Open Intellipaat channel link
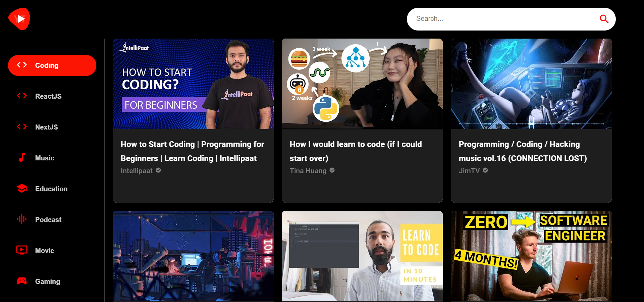This screenshot has height=302, width=644. (x=137, y=171)
